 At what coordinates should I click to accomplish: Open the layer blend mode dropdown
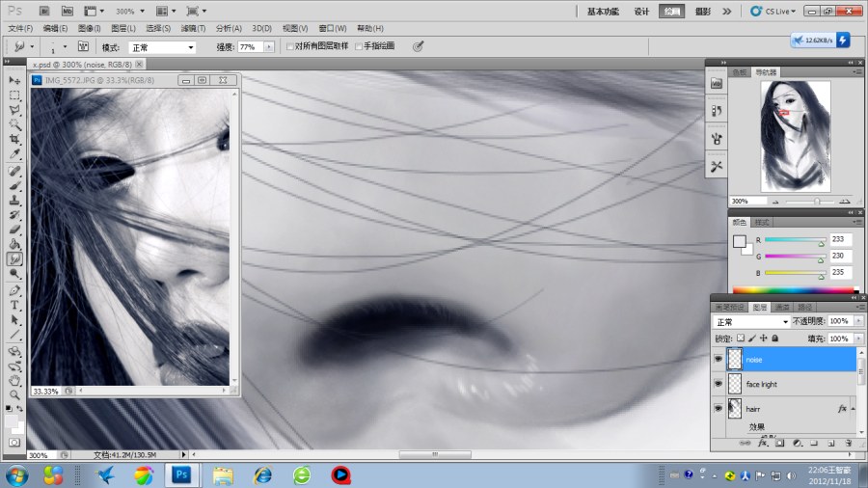(750, 321)
